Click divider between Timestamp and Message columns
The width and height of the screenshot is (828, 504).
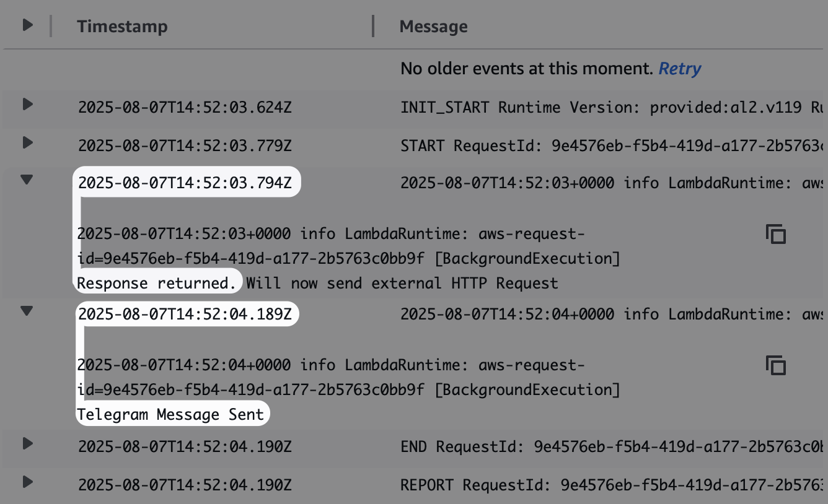pyautogui.click(x=373, y=27)
